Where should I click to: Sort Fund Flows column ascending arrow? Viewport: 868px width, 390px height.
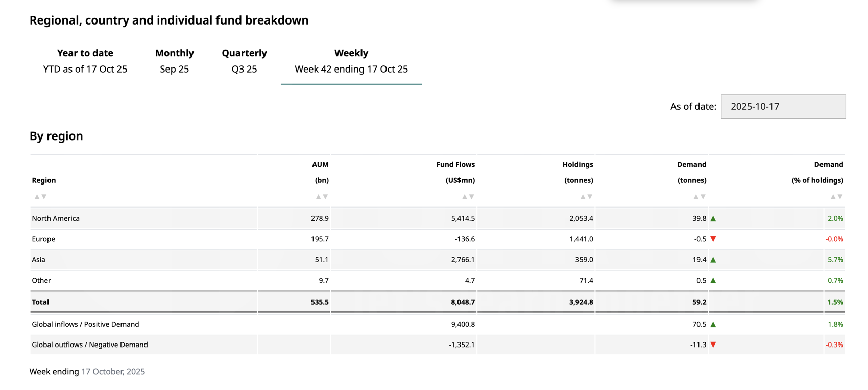pos(465,197)
